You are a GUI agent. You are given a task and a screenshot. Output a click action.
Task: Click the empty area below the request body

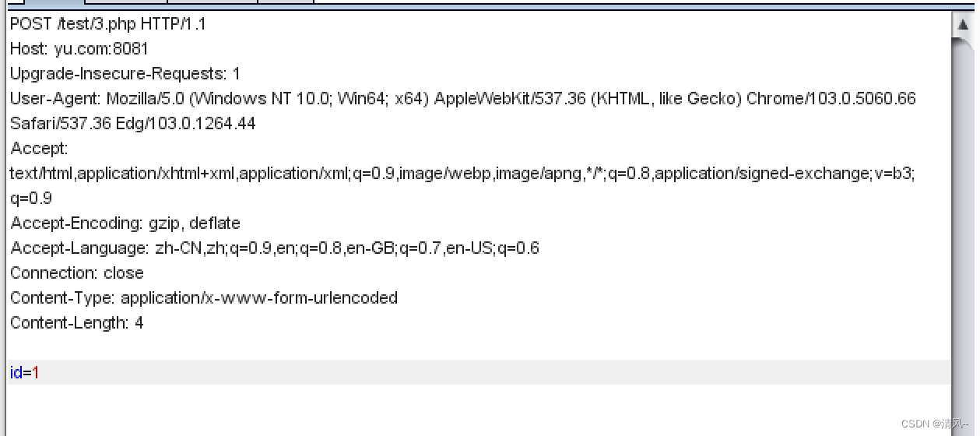pos(479,410)
